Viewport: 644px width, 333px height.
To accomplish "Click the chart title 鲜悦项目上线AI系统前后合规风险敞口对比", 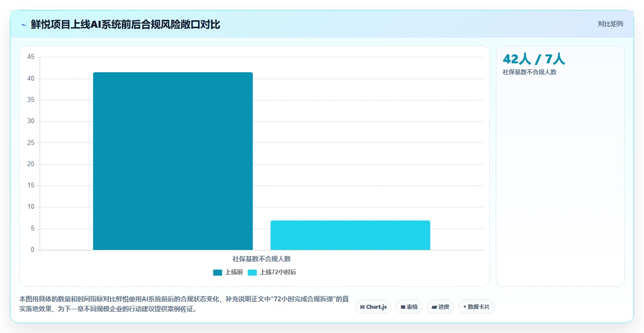I will click(x=125, y=25).
